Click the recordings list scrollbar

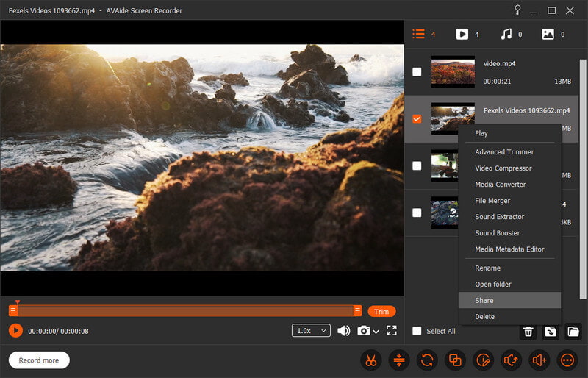point(583,179)
